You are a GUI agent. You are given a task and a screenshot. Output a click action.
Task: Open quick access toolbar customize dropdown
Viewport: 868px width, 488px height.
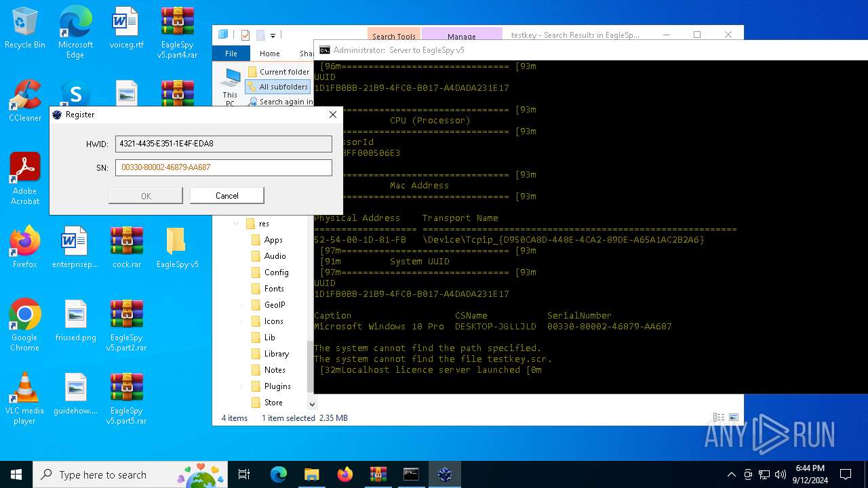coord(273,35)
